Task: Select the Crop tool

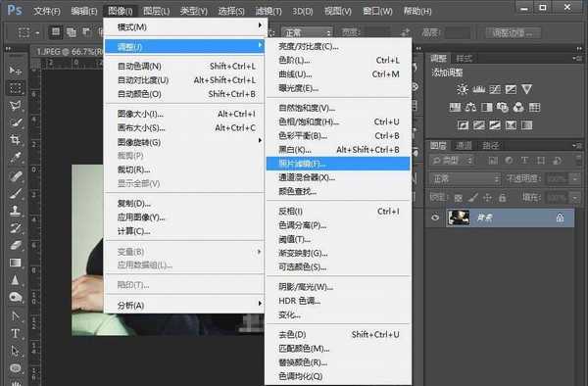Action: click(x=16, y=140)
